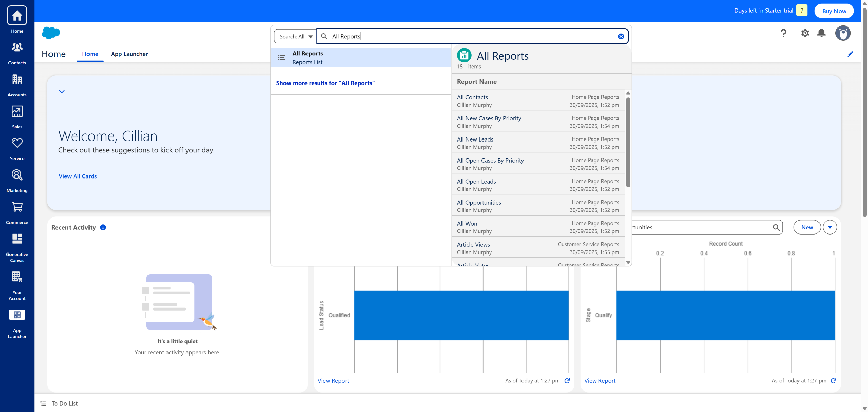Viewport: 868px width, 412px height.
Task: Open the Setup gear icon
Action: click(x=805, y=33)
